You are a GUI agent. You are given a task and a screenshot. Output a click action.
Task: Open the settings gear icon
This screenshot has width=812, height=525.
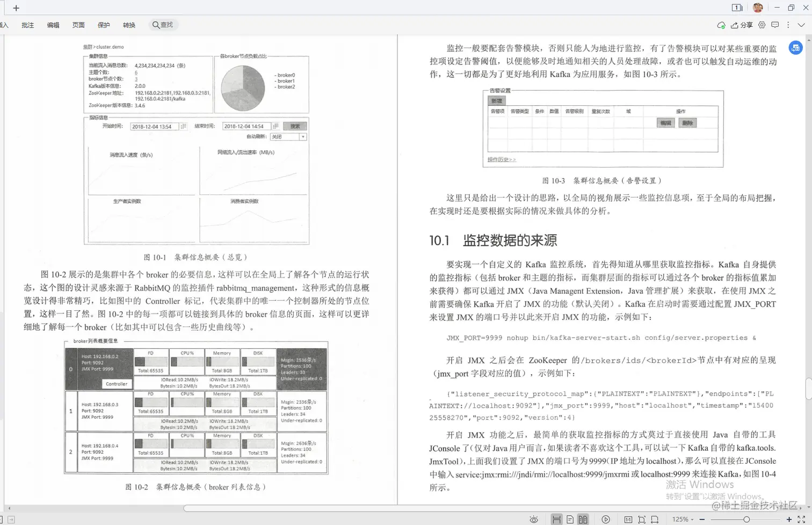(762, 25)
